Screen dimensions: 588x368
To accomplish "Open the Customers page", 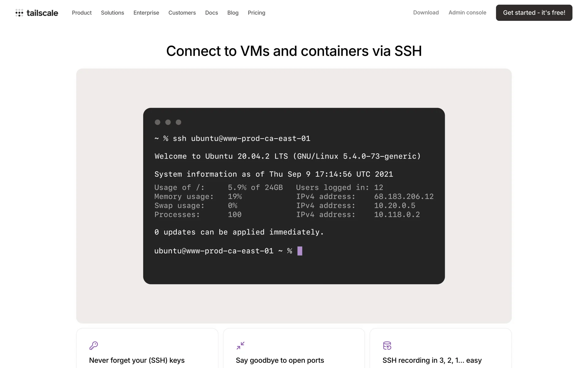I will click(182, 13).
